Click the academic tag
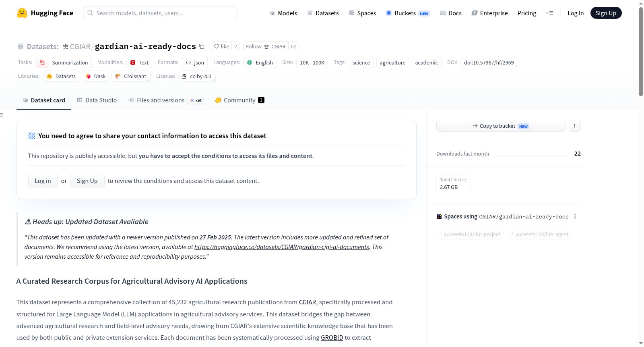Screen dimensions: 644x347 [x=426, y=62]
